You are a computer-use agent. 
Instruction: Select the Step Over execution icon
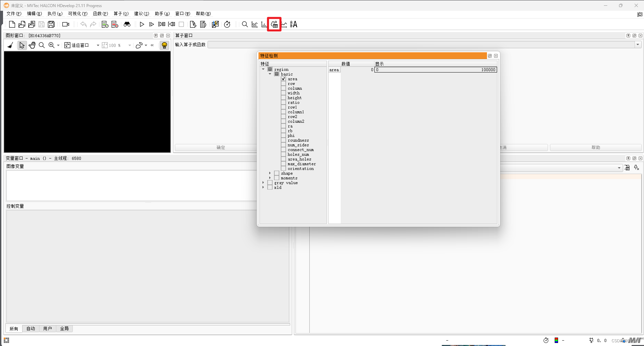pos(151,24)
